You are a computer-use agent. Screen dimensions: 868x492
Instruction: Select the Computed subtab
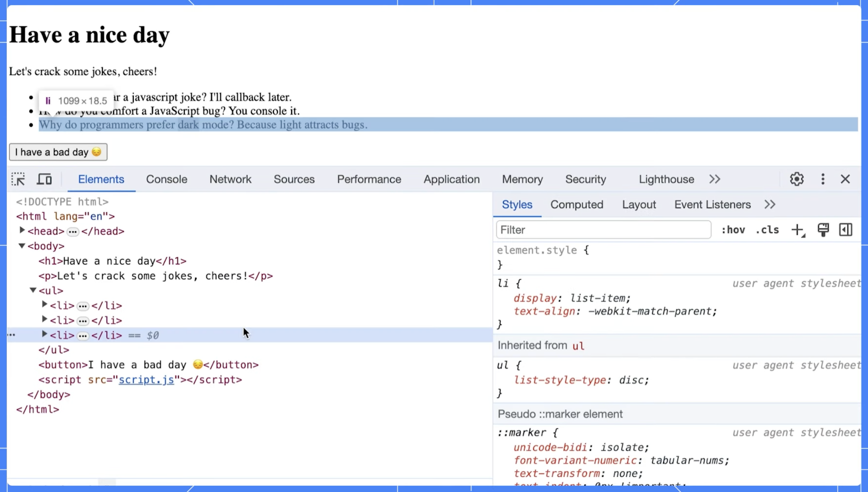tap(577, 204)
